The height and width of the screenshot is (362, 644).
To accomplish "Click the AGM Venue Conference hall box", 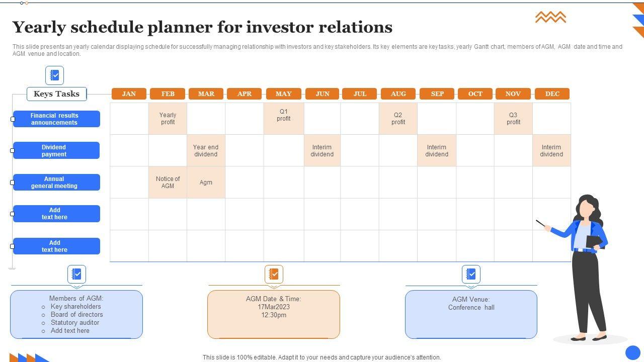I will (x=471, y=314).
